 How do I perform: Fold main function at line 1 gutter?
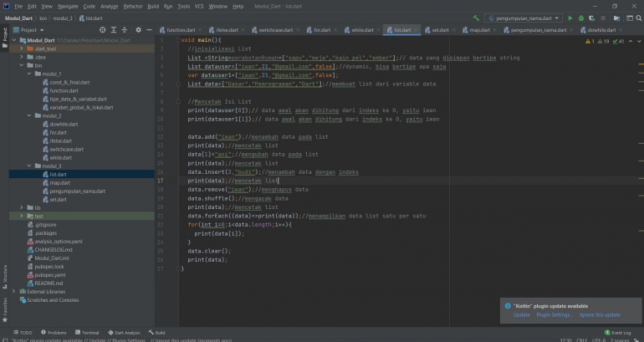(179, 40)
